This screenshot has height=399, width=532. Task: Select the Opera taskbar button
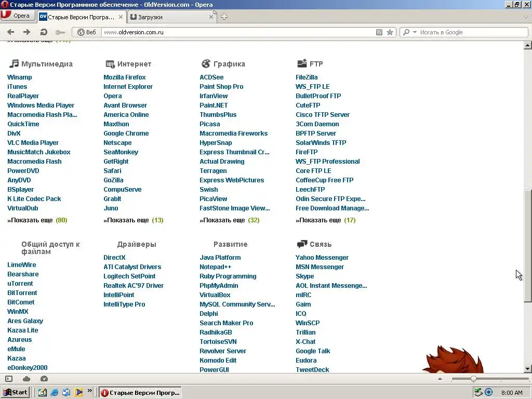[140, 393]
